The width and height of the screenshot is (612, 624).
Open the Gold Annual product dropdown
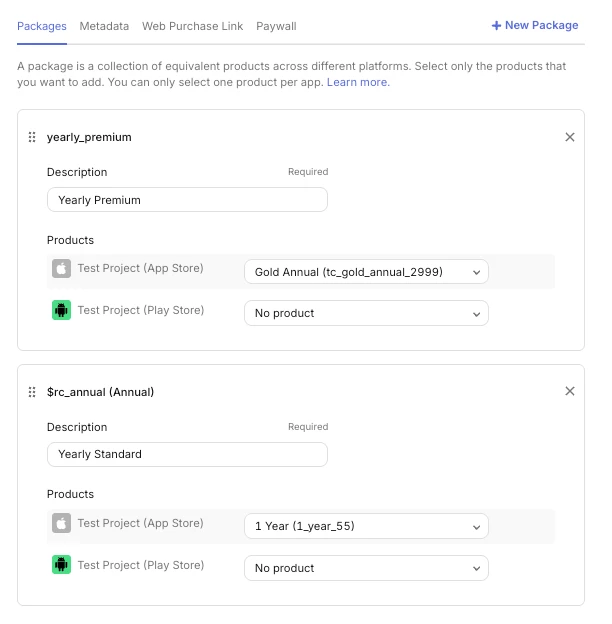(366, 271)
